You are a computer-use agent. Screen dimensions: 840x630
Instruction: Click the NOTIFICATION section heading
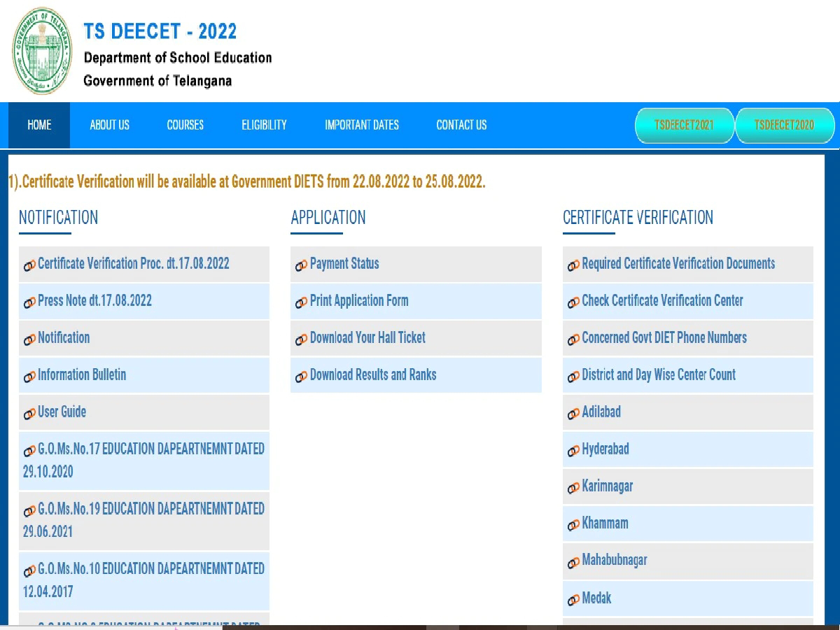point(59,218)
